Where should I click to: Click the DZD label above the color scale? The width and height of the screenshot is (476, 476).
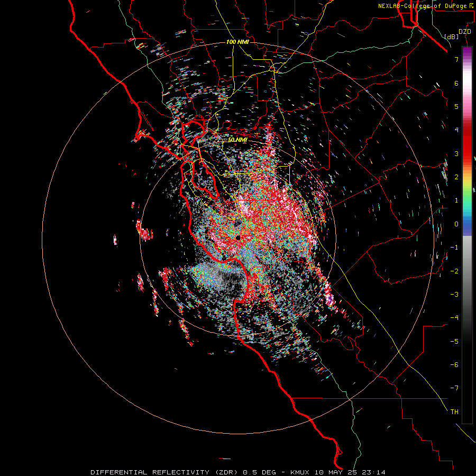[465, 32]
